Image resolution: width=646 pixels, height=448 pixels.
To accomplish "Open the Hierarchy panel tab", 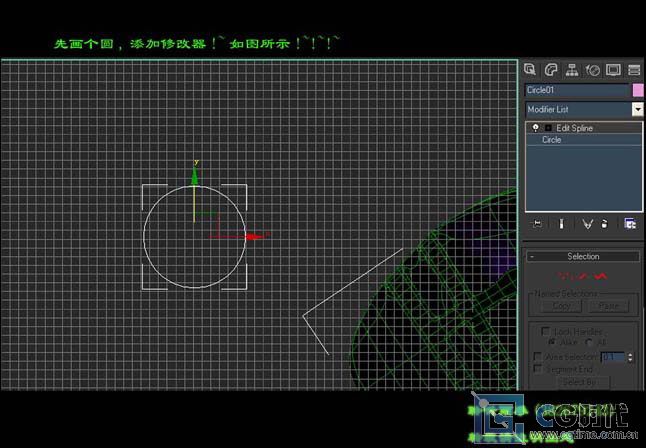I will coord(572,70).
